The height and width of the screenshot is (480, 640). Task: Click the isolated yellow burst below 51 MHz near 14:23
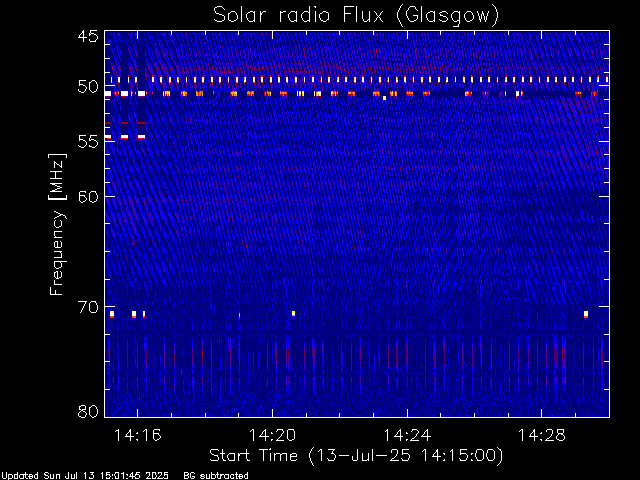tap(384, 98)
